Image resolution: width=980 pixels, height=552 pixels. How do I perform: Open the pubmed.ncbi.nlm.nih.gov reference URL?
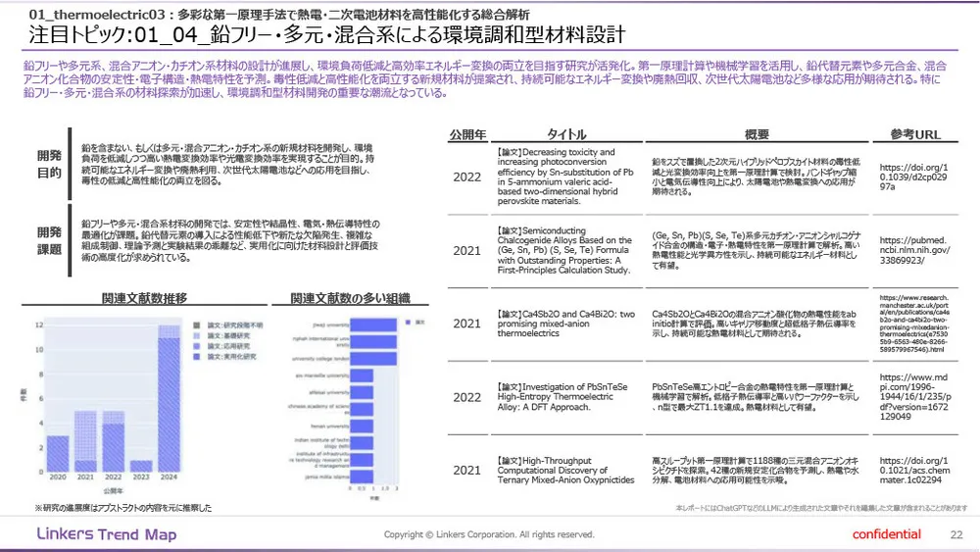click(915, 250)
